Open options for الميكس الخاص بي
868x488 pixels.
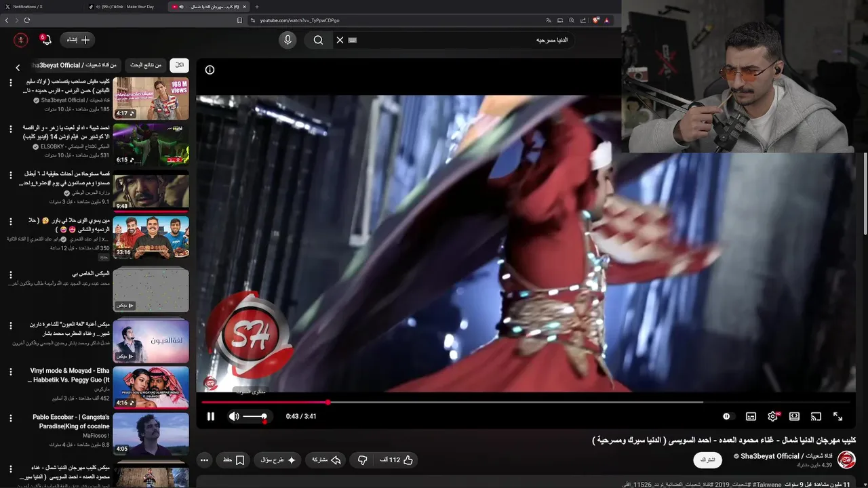pyautogui.click(x=11, y=274)
